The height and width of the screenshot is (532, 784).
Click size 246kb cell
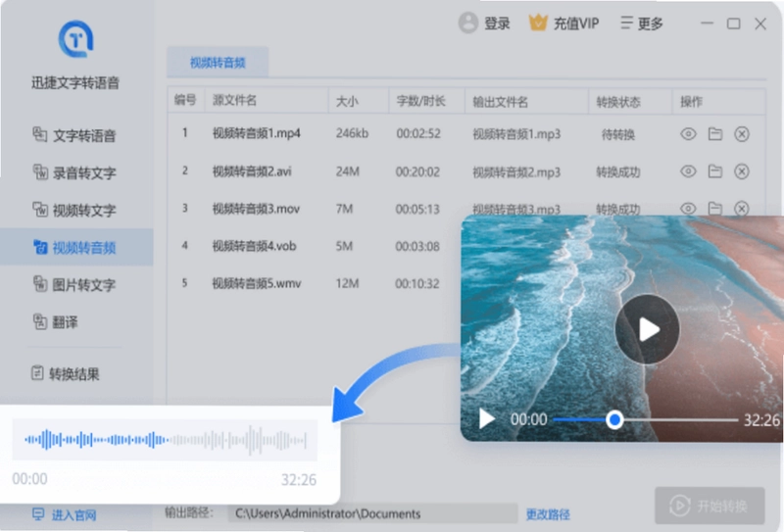click(x=352, y=133)
